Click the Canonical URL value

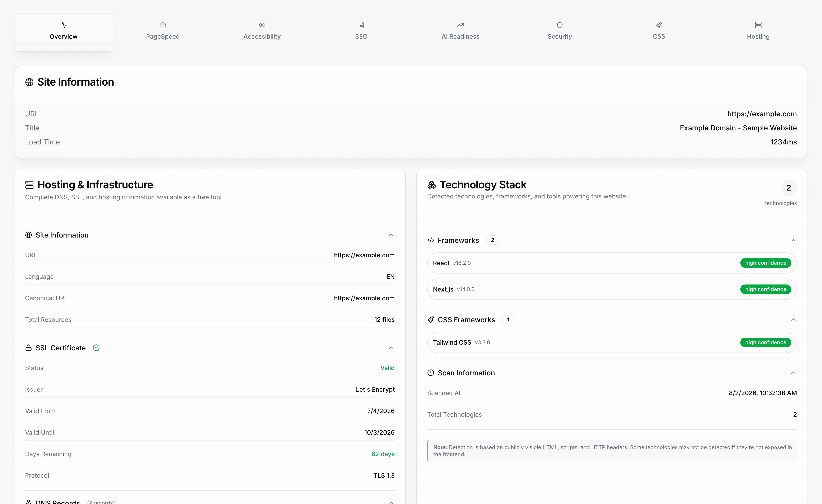(x=364, y=298)
